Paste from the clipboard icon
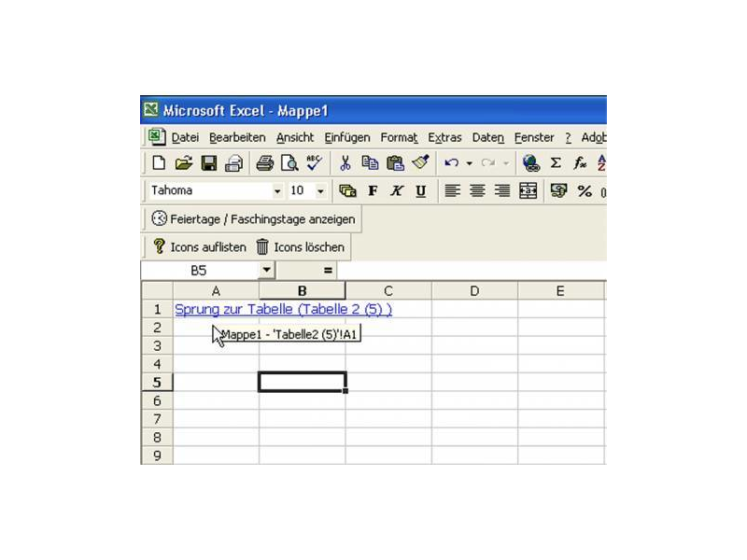 click(395, 163)
